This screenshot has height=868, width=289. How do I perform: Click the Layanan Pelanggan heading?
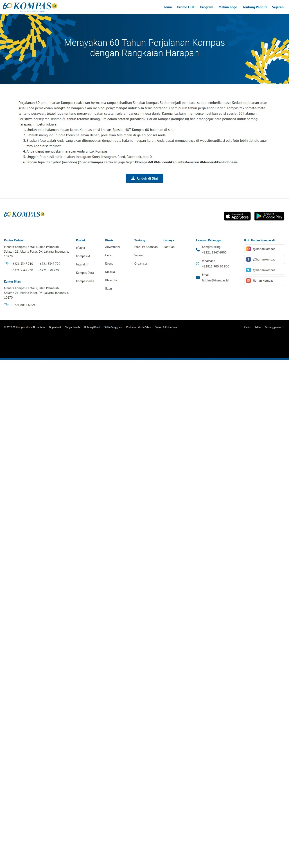click(209, 240)
